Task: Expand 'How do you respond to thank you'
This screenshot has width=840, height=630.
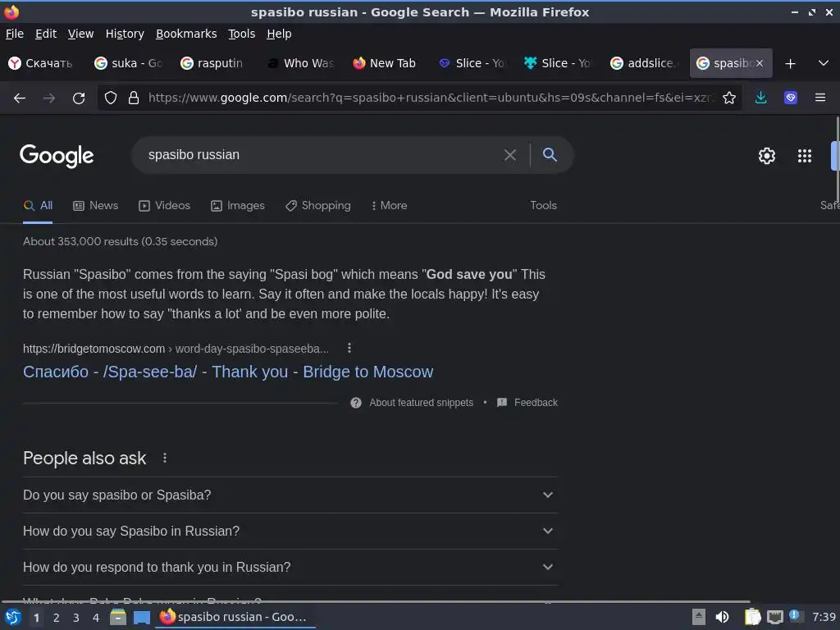Action: pos(290,567)
